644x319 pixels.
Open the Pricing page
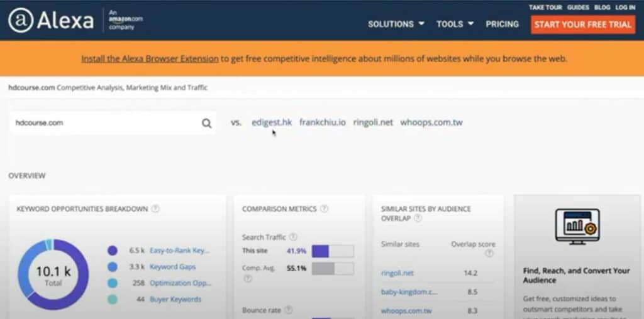[x=502, y=24]
